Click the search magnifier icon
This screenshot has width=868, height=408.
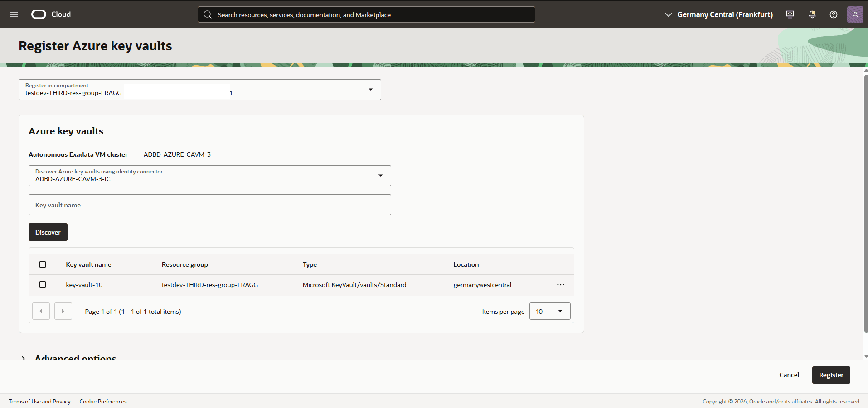point(208,14)
